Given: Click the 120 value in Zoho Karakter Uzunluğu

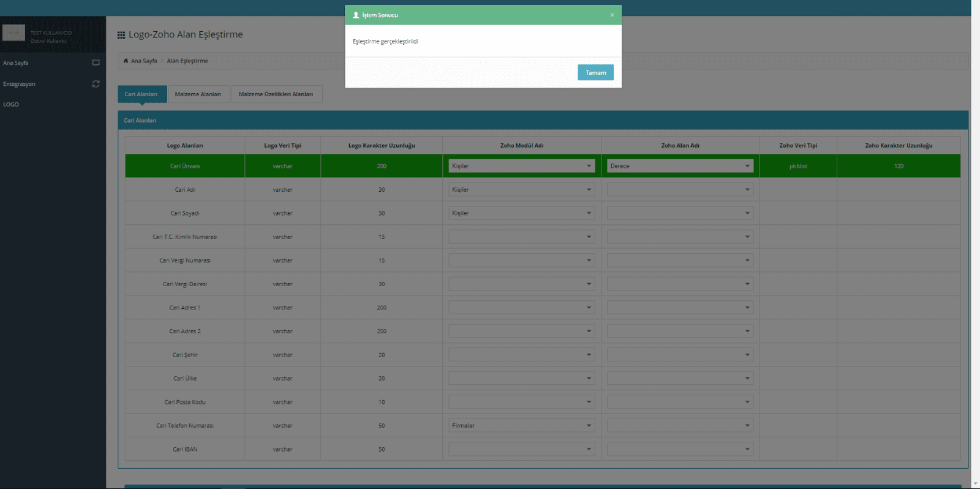Looking at the screenshot, I should click(x=899, y=166).
